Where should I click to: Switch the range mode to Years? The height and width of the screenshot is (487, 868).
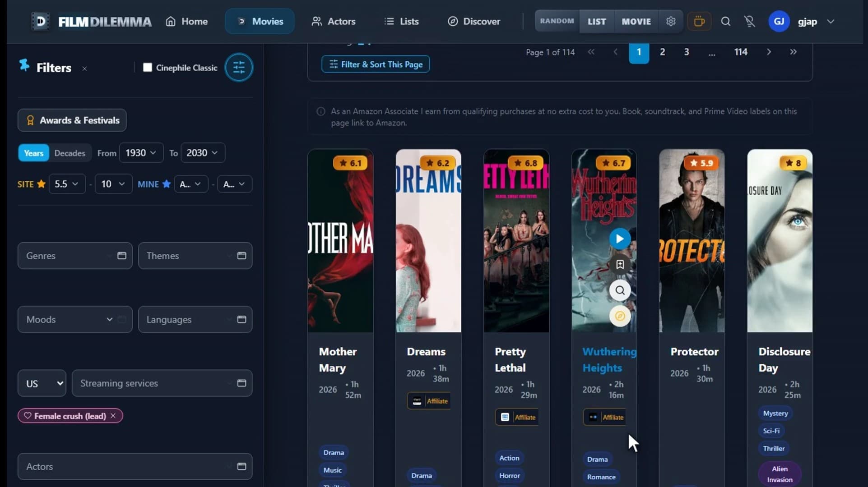coord(34,153)
